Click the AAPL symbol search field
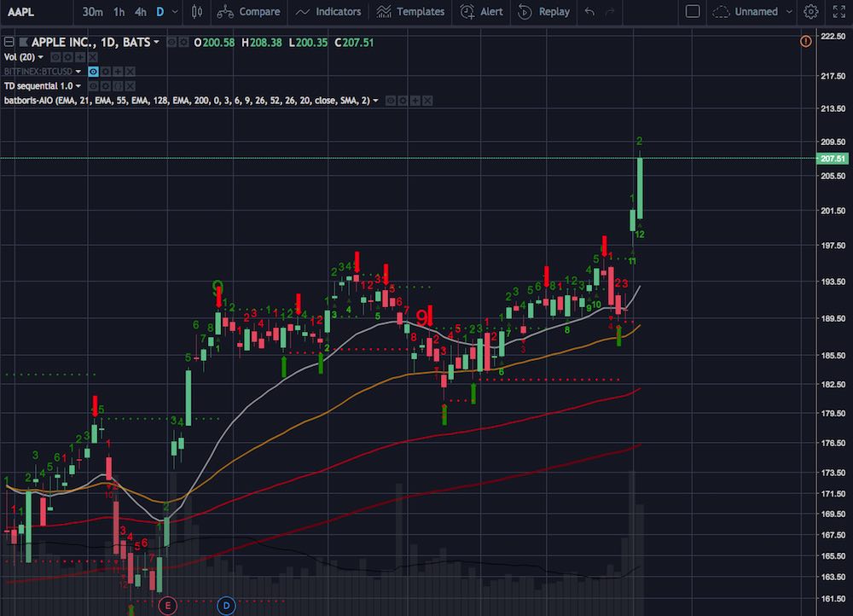The height and width of the screenshot is (616, 853). pyautogui.click(x=36, y=11)
